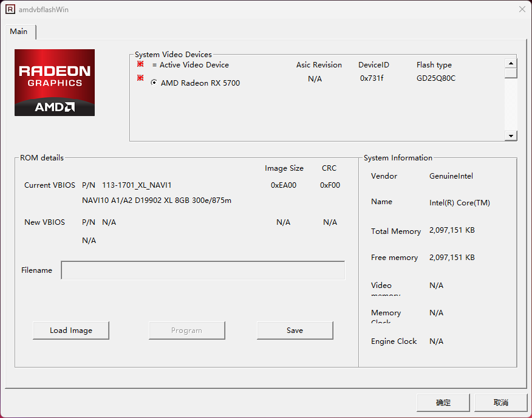This screenshot has height=418, width=532.
Task: Click the Program button
Action: click(186, 331)
